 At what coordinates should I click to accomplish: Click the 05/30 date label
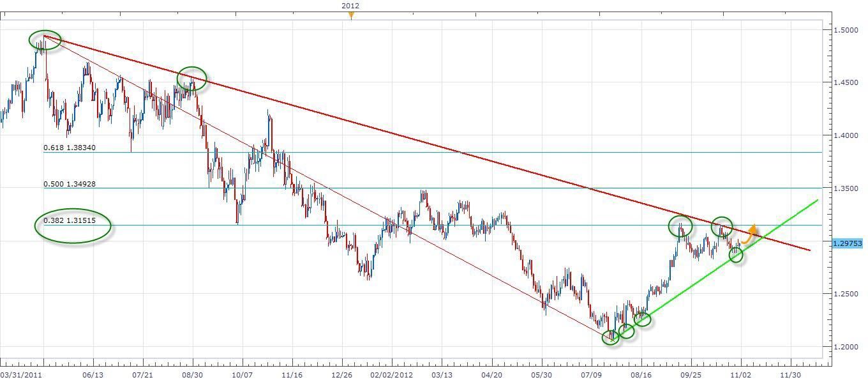541,376
